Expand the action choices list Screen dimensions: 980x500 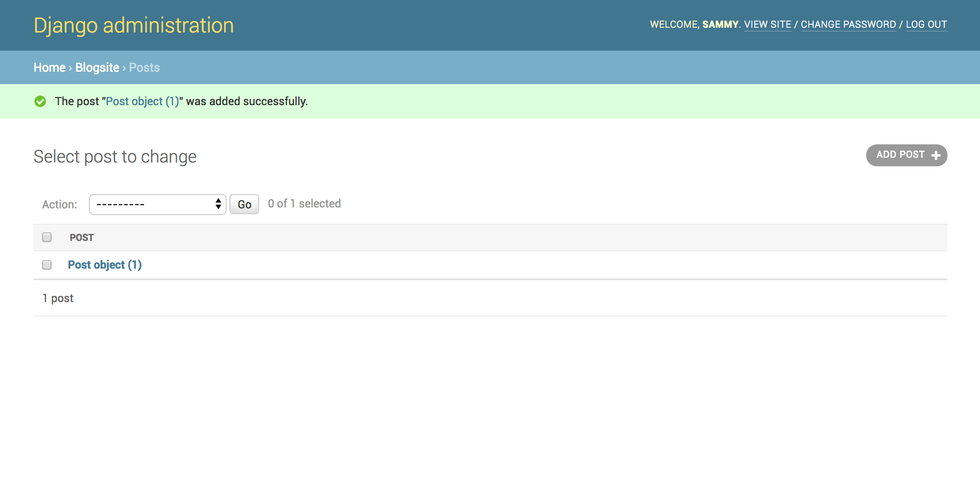point(158,204)
